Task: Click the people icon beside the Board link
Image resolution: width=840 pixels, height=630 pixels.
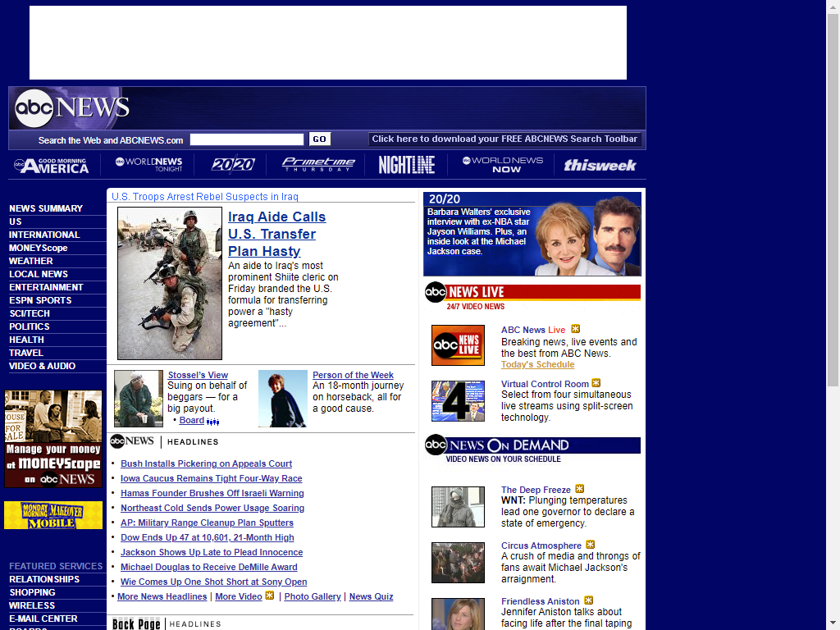Action: coord(212,422)
